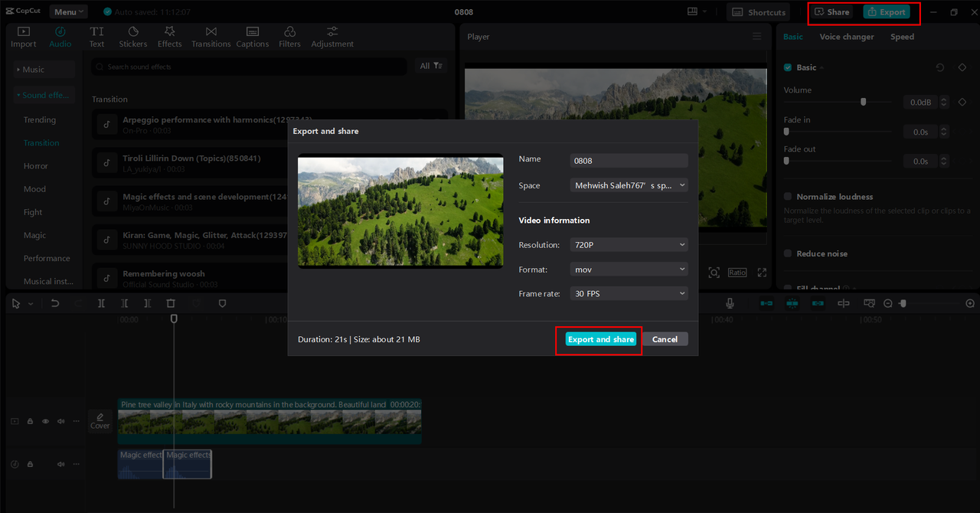The height and width of the screenshot is (513, 980).
Task: Click the Volume slider handle
Action: pyautogui.click(x=864, y=102)
